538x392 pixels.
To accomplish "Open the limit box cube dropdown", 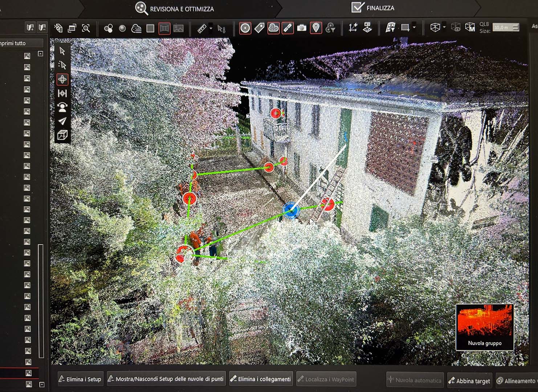I will click(x=444, y=28).
